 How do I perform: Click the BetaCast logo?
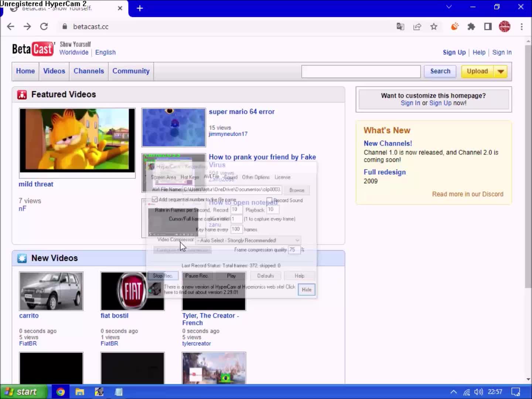click(x=33, y=49)
